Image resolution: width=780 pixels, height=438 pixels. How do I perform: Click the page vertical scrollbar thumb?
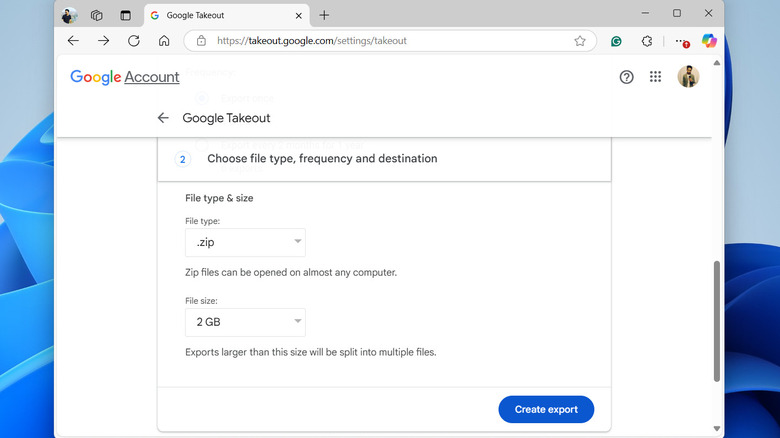pos(716,320)
